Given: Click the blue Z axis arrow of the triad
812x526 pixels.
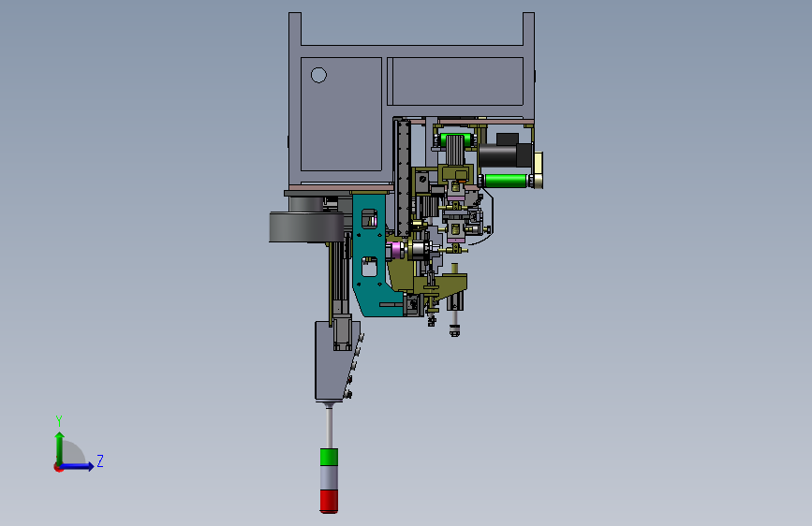Looking at the screenshot, I should (x=77, y=466).
